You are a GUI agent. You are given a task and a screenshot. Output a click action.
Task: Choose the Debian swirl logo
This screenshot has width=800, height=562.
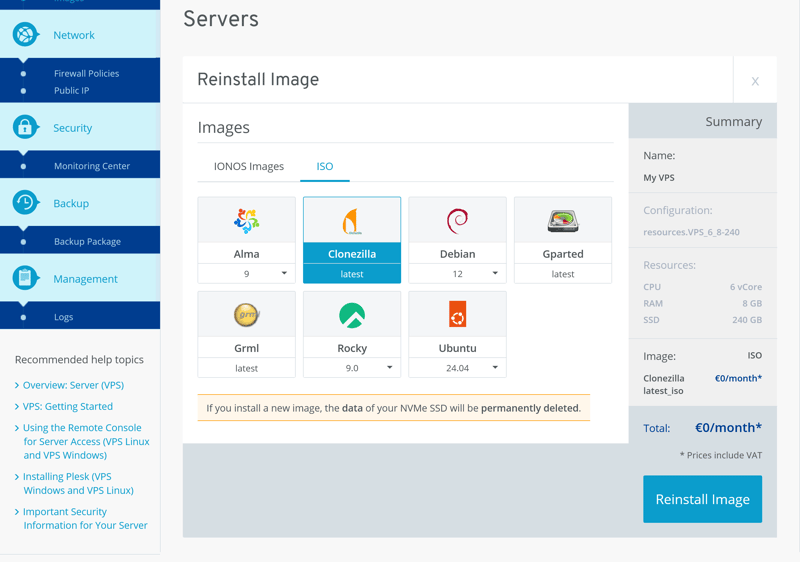[x=457, y=220]
